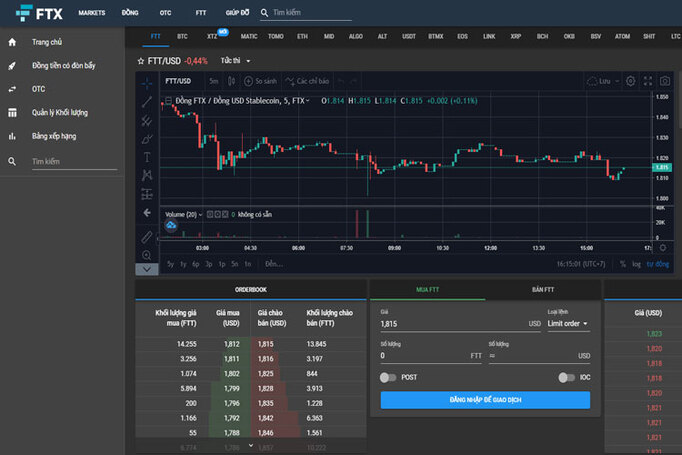
Task: Expand more orderbook rows chevron
Action: point(251,445)
